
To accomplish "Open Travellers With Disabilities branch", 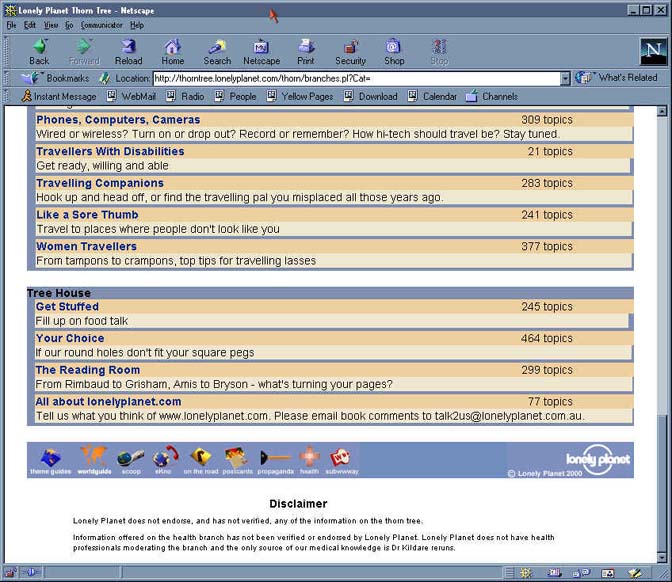I will 110,151.
